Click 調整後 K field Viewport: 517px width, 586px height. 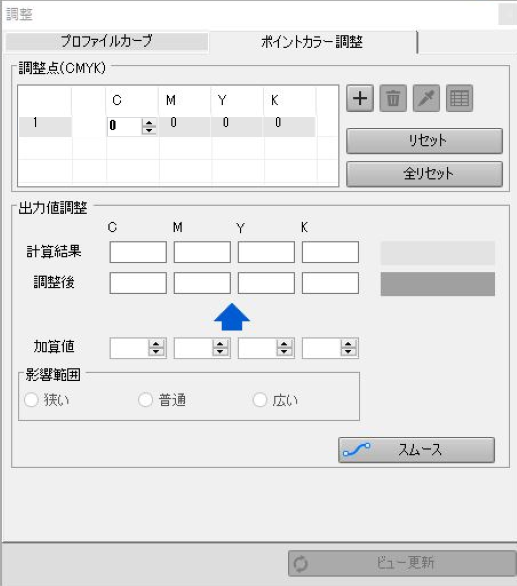coord(330,283)
